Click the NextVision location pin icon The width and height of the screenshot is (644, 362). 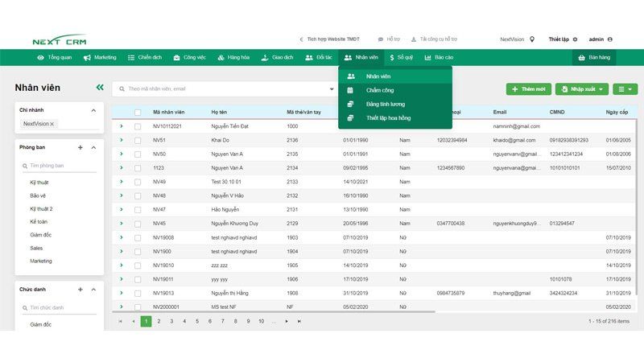click(x=532, y=39)
